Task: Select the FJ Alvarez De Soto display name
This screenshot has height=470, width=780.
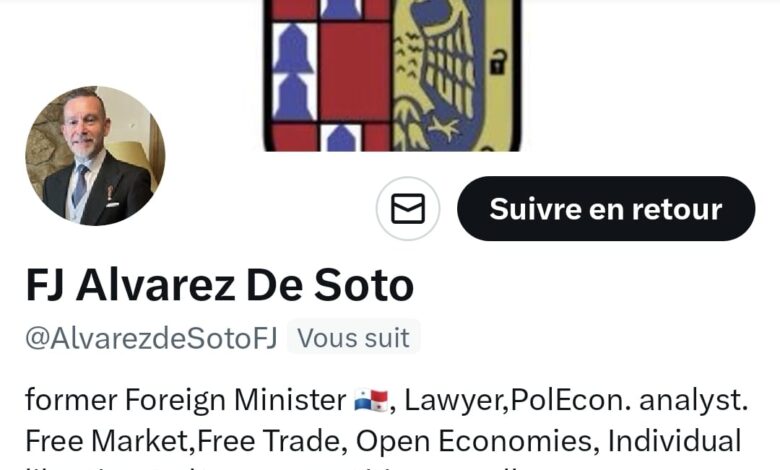Action: (219, 285)
